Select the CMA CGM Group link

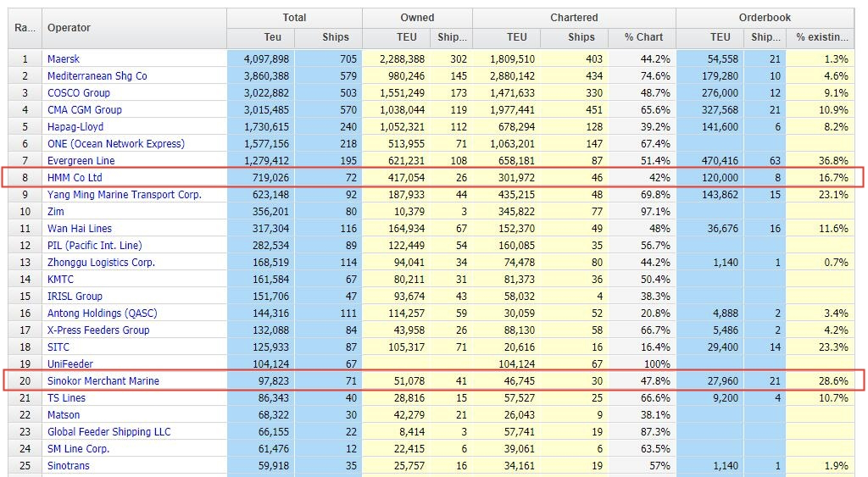(85, 110)
